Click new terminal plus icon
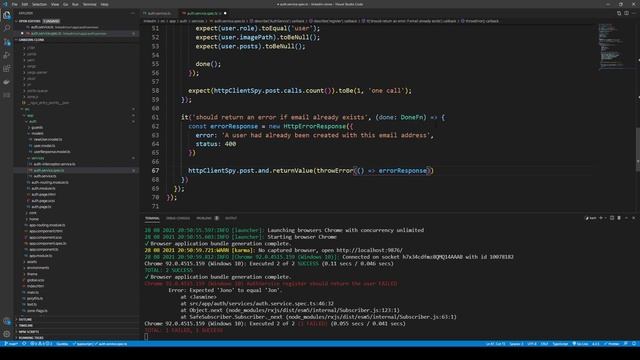Screen dimensions: 640x360 pyautogui.click(x=600, y=218)
